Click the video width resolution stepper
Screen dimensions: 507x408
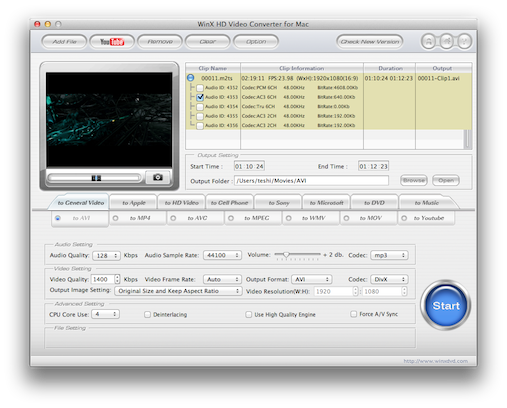[355, 291]
